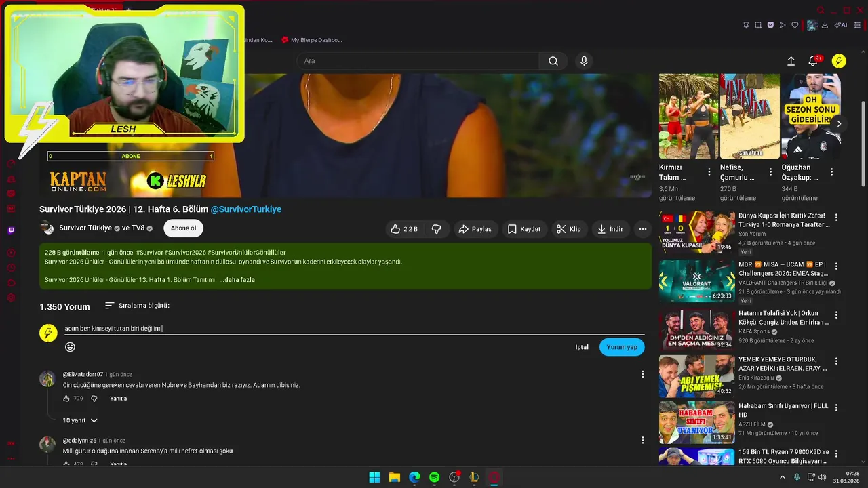Open browser My Flow send icon

click(783, 25)
